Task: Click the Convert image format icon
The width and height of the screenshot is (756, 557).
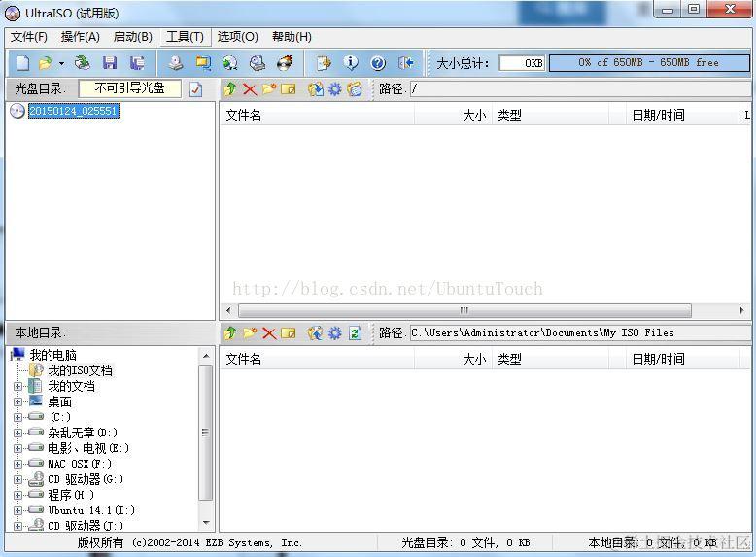Action: click(x=230, y=62)
